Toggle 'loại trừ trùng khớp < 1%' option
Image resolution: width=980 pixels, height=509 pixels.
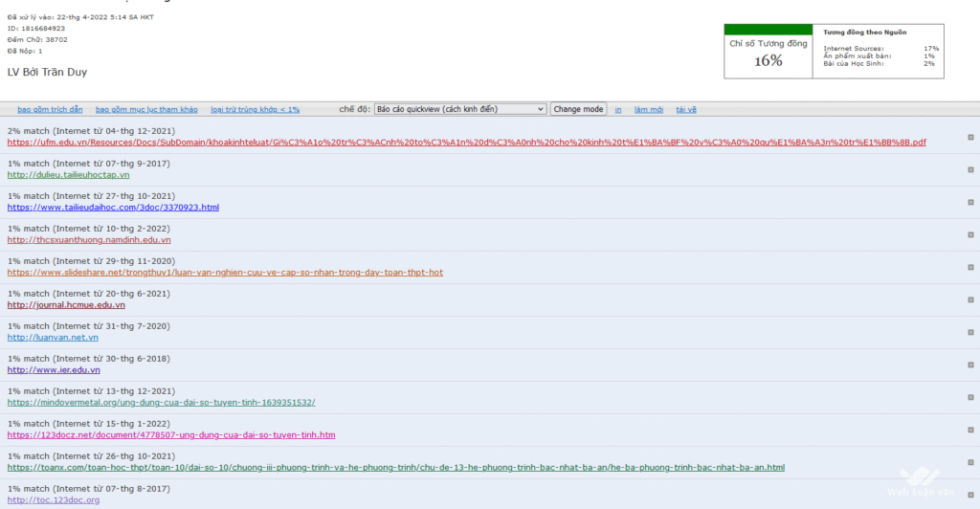click(255, 110)
